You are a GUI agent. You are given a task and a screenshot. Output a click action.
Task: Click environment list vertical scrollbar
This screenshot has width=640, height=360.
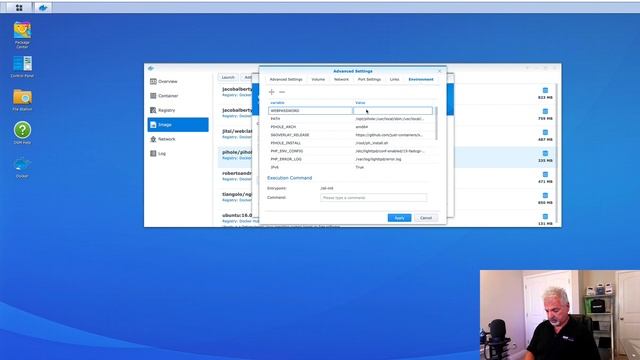tap(436, 123)
